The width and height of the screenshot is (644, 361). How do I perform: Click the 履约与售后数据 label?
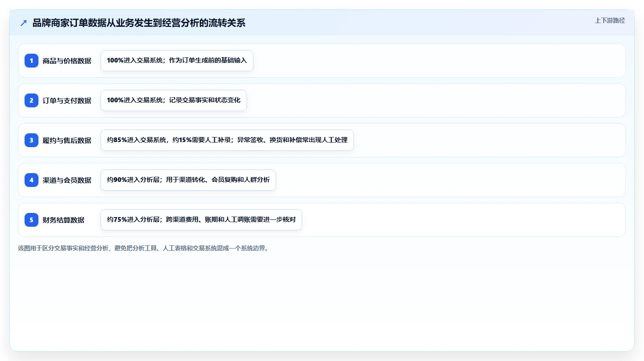point(67,140)
